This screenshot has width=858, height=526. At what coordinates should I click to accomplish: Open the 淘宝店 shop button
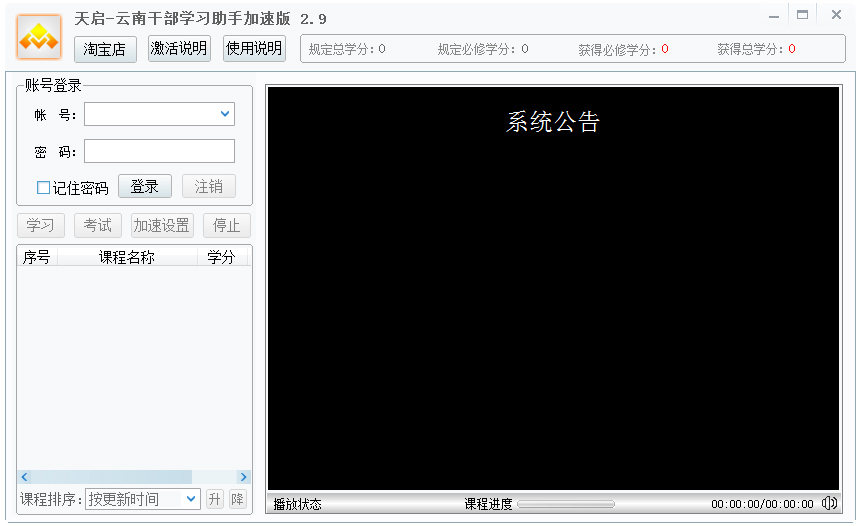[105, 49]
